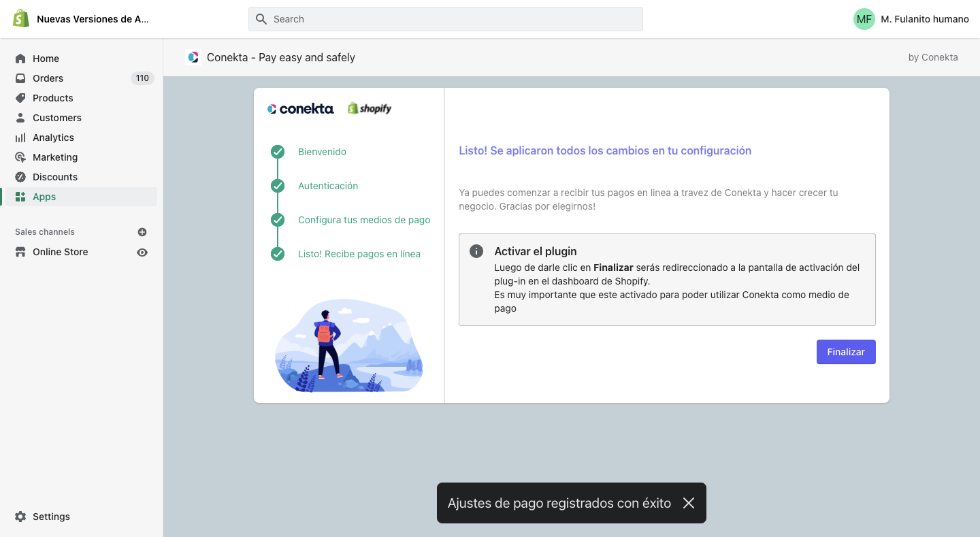Click the Customers person icon
Screen dimensions: 980x537
pyautogui.click(x=20, y=118)
